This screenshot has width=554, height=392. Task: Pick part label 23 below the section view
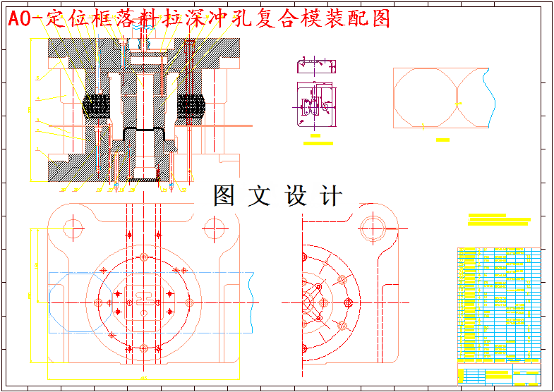(x=183, y=190)
